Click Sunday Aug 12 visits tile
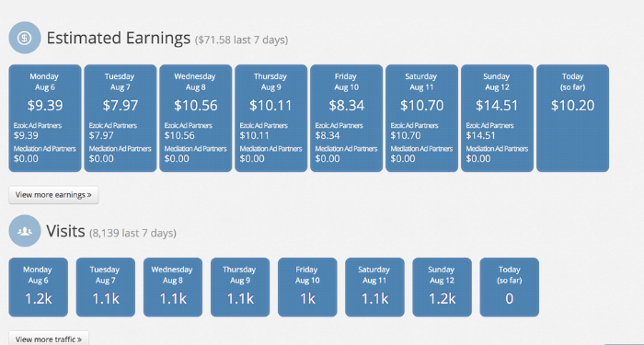Viewport: 644px width, 345px height. coord(442,287)
